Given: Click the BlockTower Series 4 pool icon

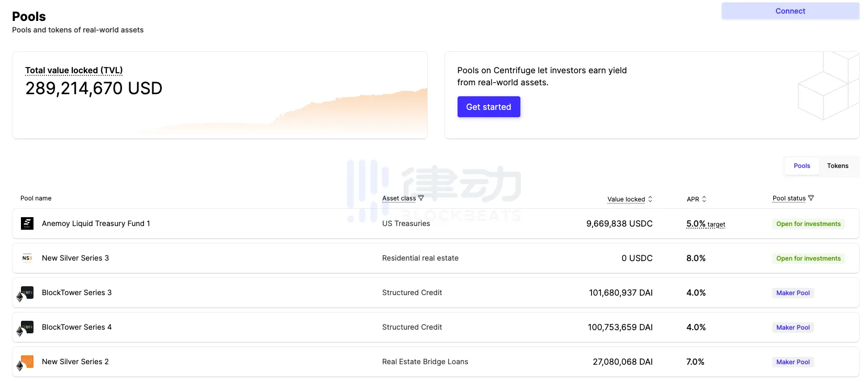Looking at the screenshot, I should click(26, 328).
